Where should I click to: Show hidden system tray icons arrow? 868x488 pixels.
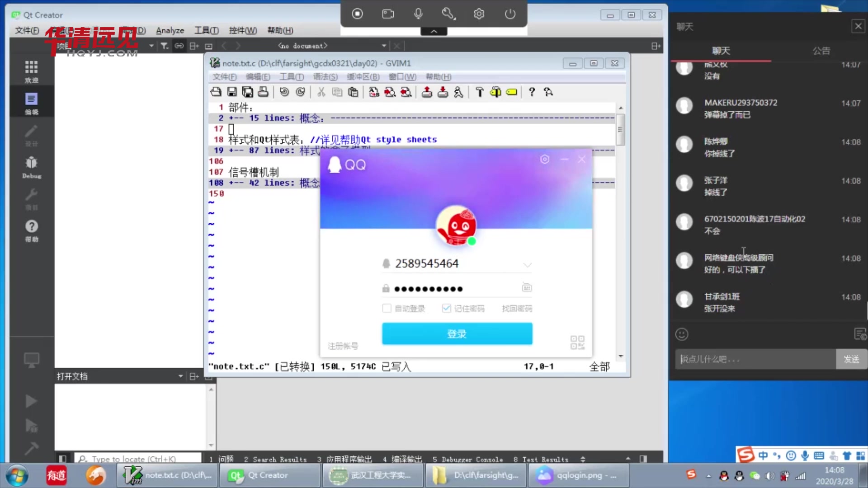click(708, 476)
